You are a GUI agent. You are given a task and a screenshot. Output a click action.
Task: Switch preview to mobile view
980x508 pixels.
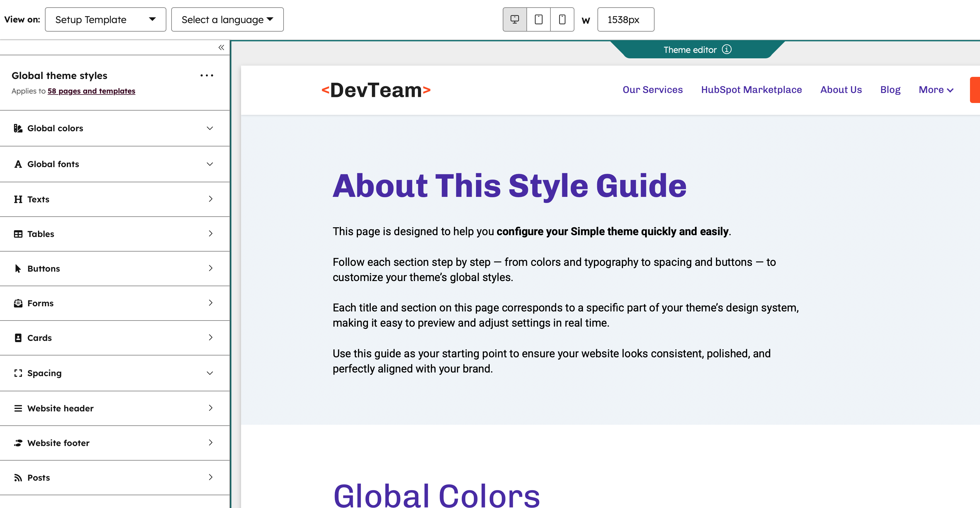562,19
